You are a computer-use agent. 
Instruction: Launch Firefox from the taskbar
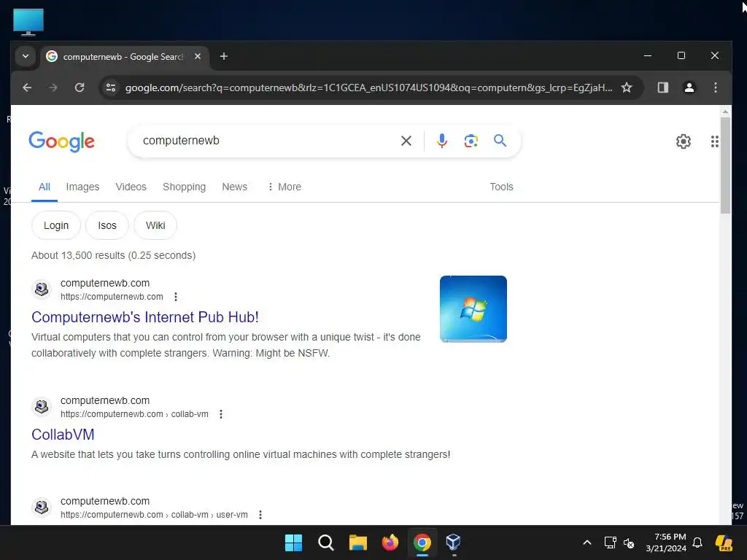click(x=390, y=542)
